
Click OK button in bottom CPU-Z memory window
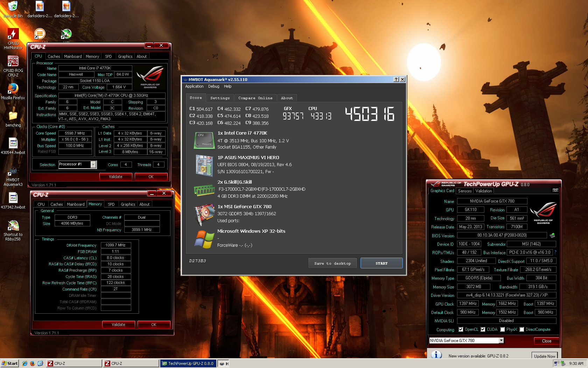[154, 325]
